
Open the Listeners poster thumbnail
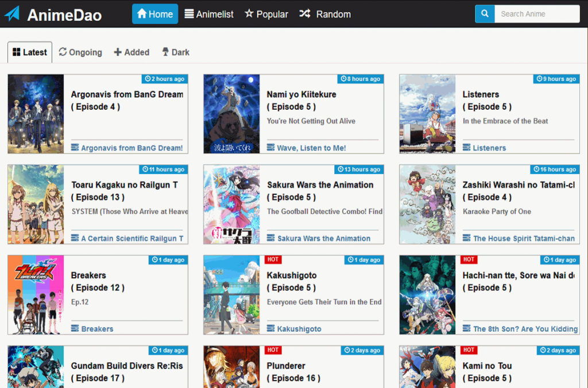point(427,114)
